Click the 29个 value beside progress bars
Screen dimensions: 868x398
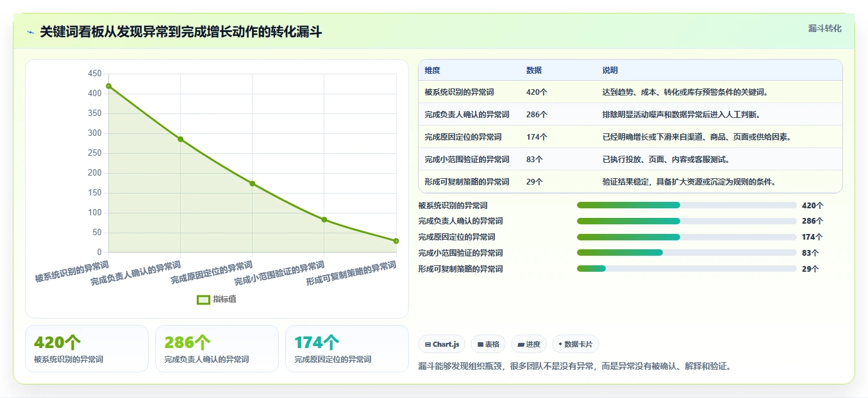coord(810,269)
